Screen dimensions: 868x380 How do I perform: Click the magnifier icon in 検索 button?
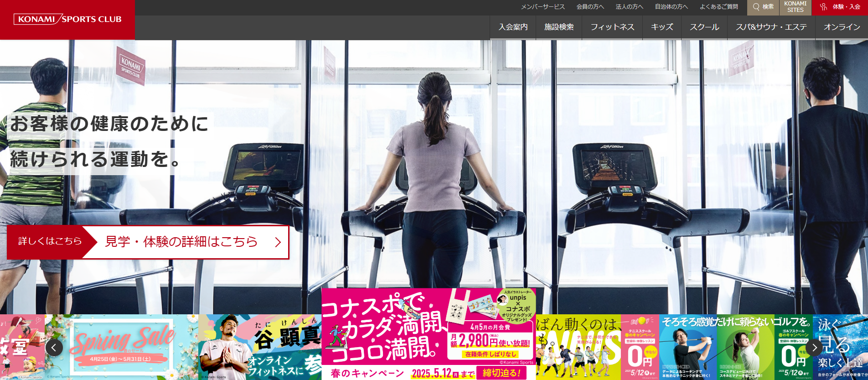coord(756,7)
